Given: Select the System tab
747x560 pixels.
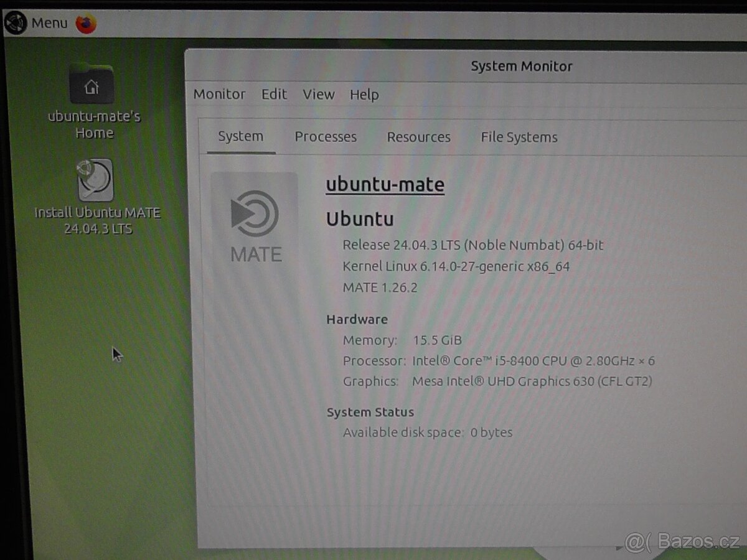Looking at the screenshot, I should pyautogui.click(x=240, y=136).
